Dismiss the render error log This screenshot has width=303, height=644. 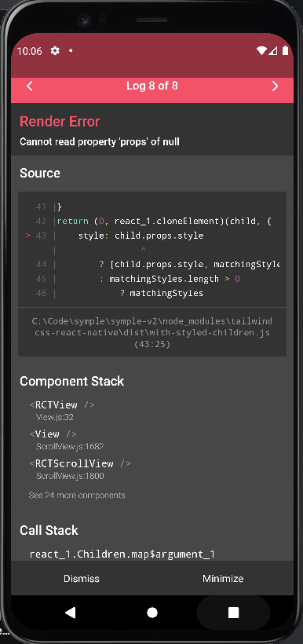click(82, 578)
